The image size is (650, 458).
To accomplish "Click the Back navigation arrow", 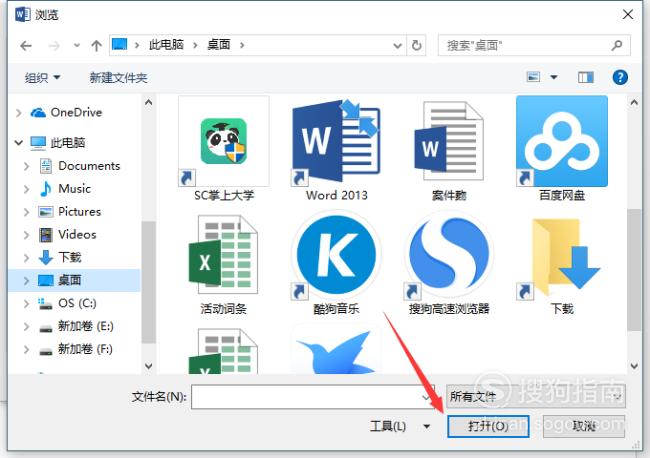I will tap(26, 45).
